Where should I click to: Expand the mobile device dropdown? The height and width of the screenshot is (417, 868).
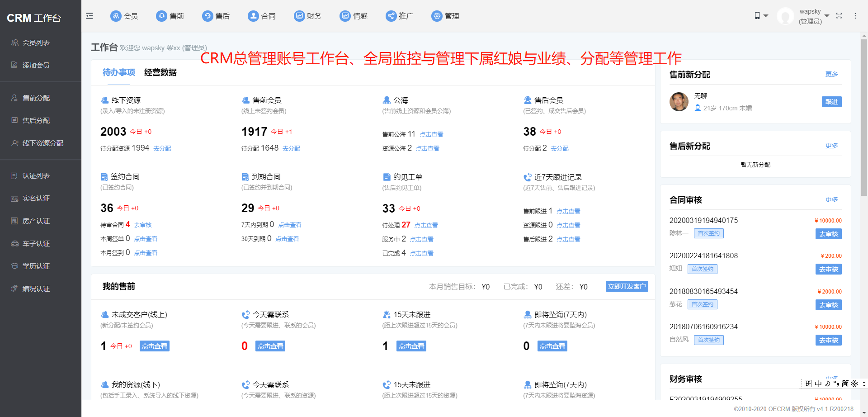[x=761, y=16]
